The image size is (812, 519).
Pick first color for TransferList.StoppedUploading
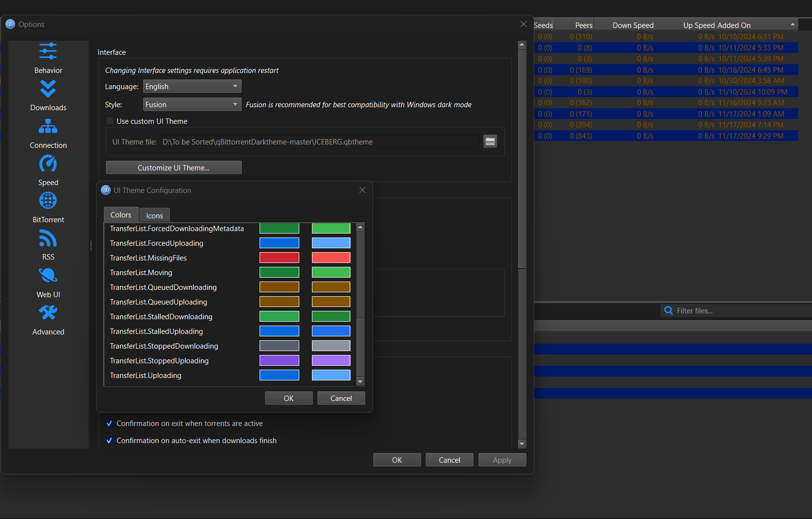tap(279, 360)
